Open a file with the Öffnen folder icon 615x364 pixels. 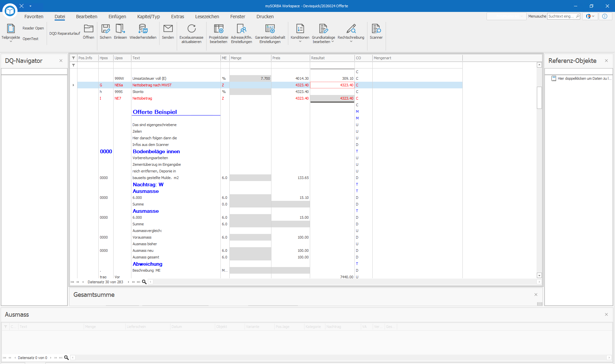(88, 28)
